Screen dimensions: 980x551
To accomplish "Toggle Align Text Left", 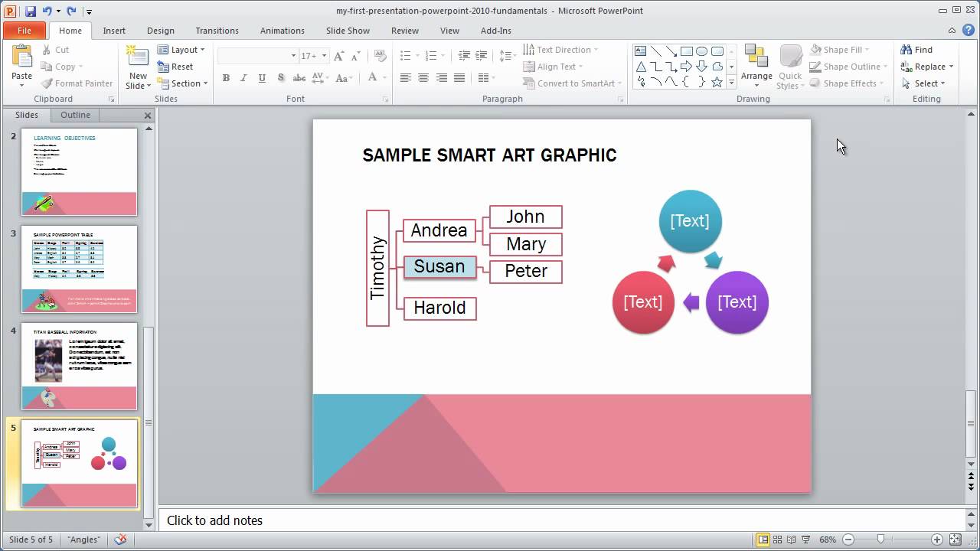I will pos(405,78).
